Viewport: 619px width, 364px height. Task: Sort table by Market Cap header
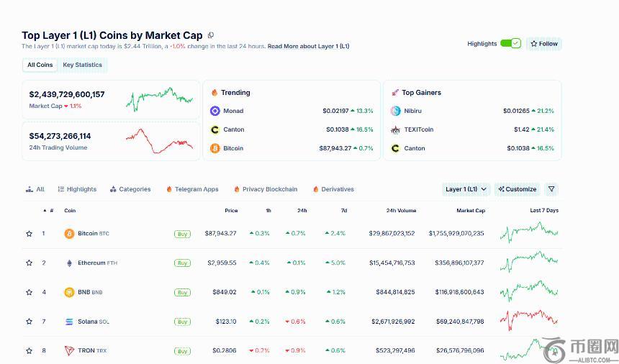coord(470,211)
